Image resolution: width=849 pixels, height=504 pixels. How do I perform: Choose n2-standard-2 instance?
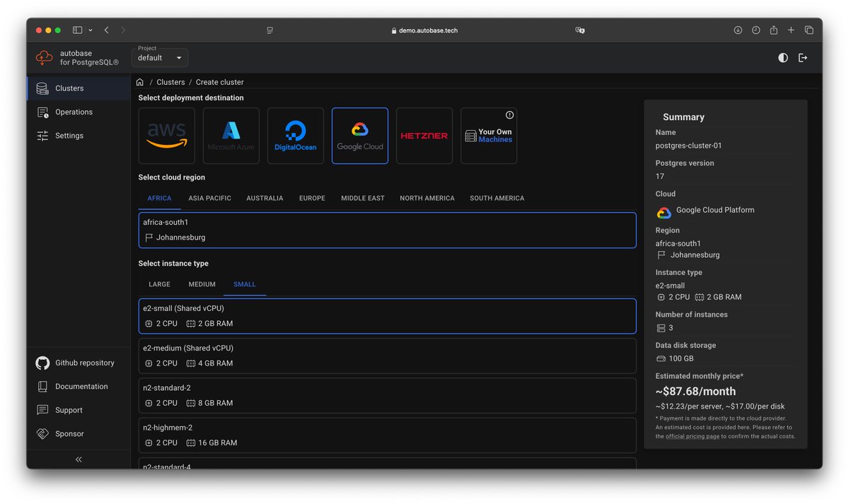tap(387, 395)
